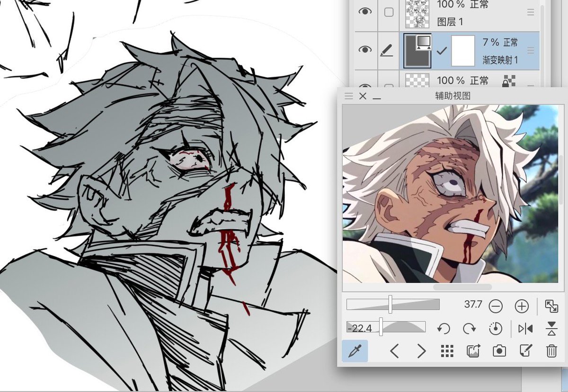Zoom out the sub view image

click(x=496, y=306)
